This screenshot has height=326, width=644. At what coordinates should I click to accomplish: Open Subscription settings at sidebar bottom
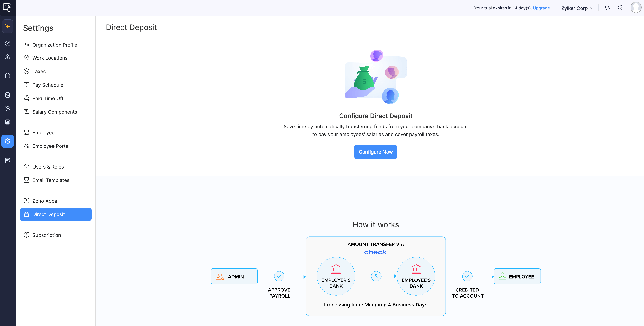click(47, 235)
